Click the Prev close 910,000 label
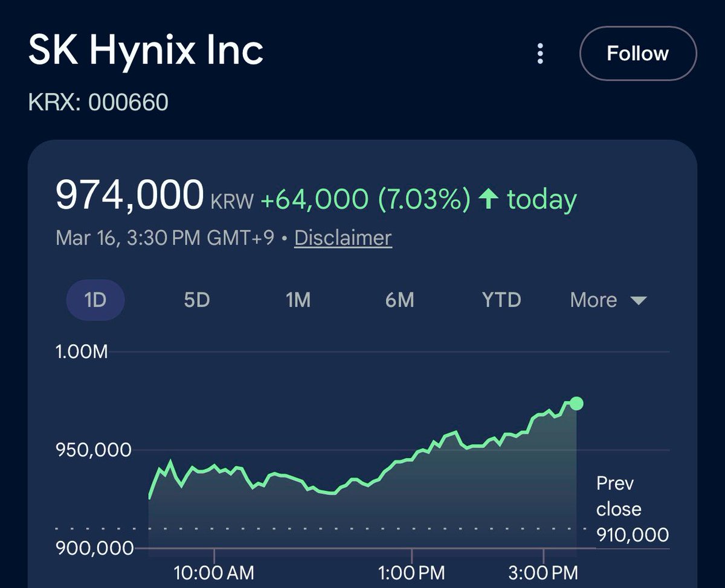The image size is (725, 588). coord(632,509)
